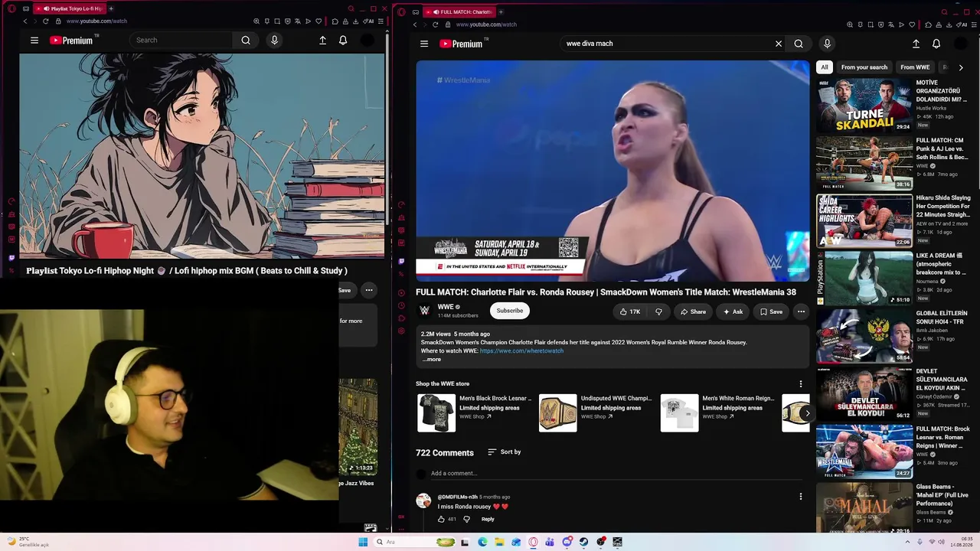Submit search with magnifier in right YouTube window

799,44
